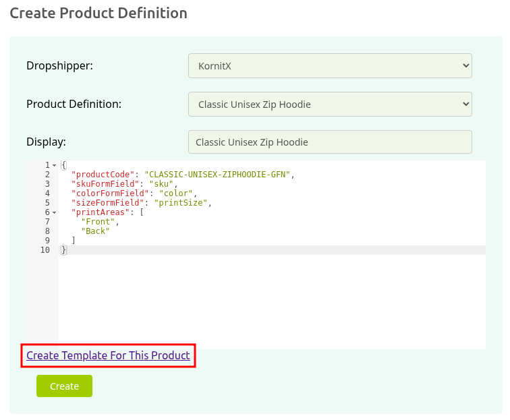Click the green Create button
The height and width of the screenshot is (420, 510).
(x=64, y=386)
